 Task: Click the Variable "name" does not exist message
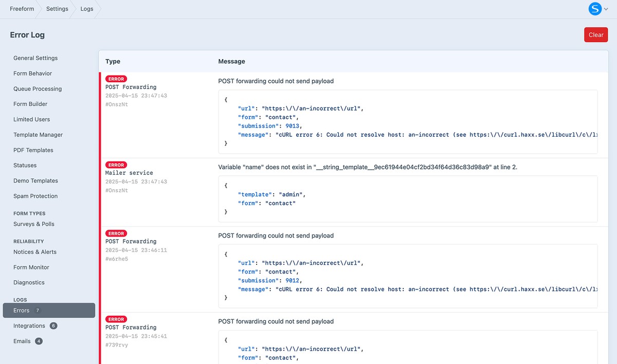click(368, 167)
